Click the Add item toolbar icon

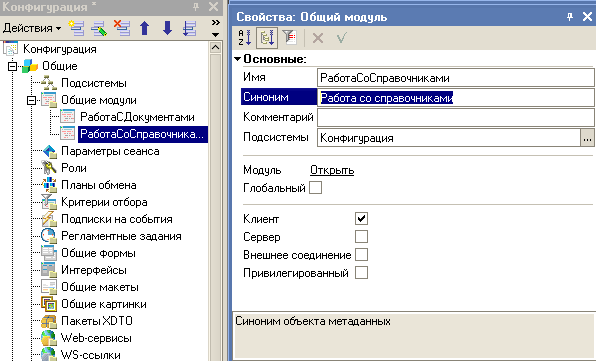[x=76, y=28]
